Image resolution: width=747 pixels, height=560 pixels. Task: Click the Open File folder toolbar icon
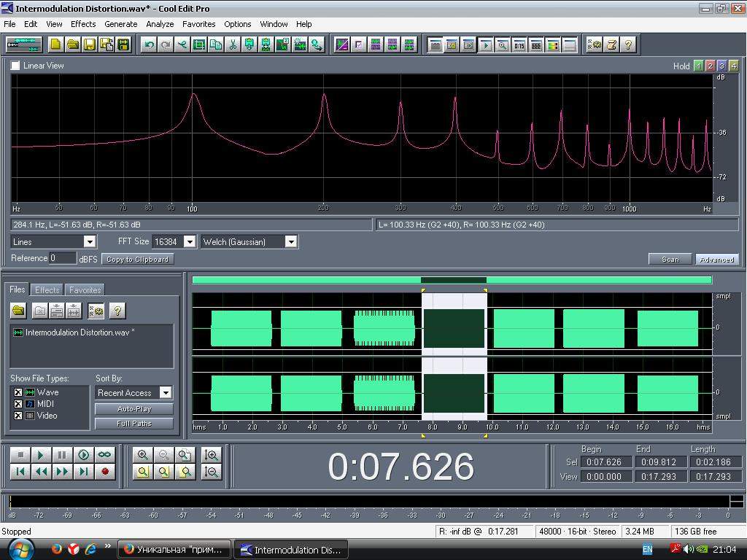click(73, 44)
